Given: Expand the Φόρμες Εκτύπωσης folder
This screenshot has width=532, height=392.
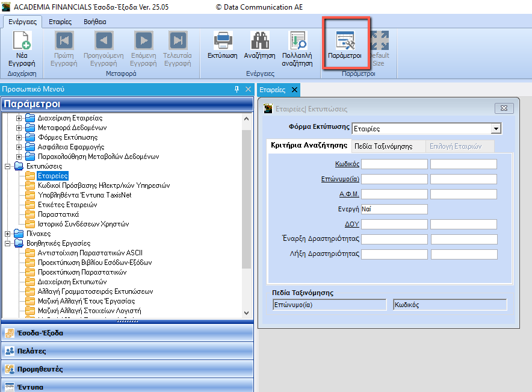Looking at the screenshot, I should 19,137.
